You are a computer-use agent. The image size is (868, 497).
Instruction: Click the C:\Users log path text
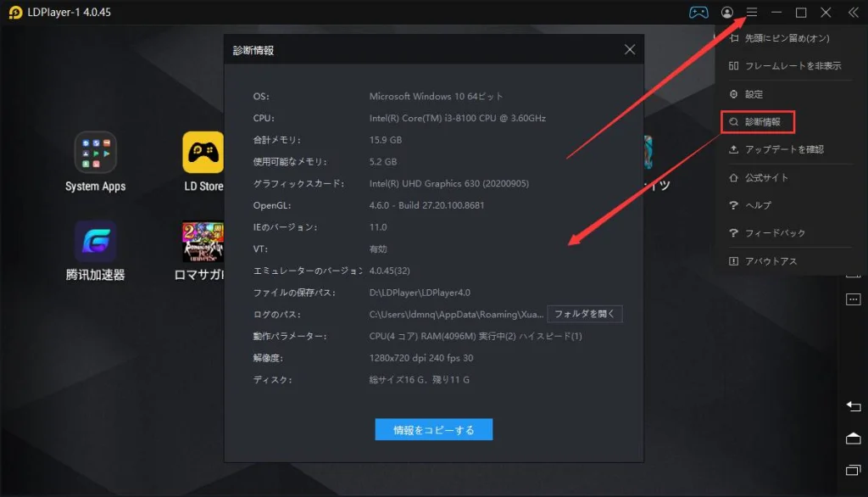tap(456, 314)
